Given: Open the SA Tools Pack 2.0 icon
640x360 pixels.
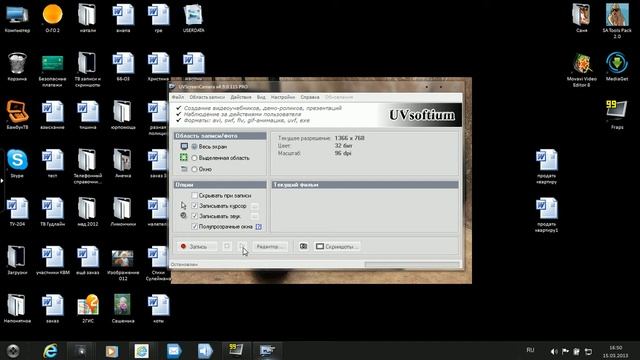Looking at the screenshot, I should tap(617, 20).
